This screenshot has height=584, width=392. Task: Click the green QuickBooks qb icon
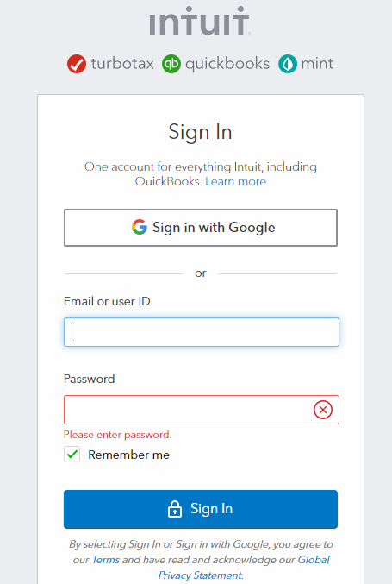click(171, 64)
